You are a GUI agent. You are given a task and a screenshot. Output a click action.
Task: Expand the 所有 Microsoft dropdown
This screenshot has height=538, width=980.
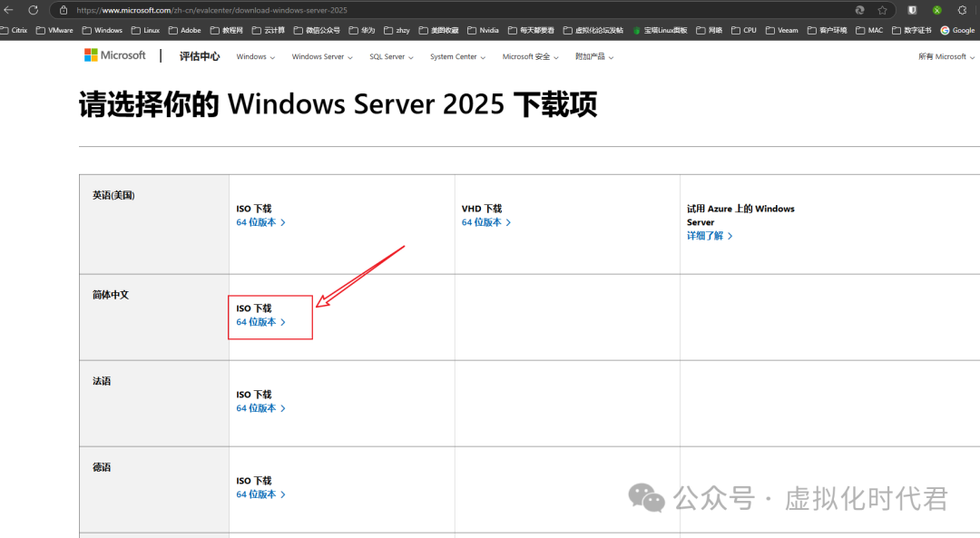pos(946,57)
